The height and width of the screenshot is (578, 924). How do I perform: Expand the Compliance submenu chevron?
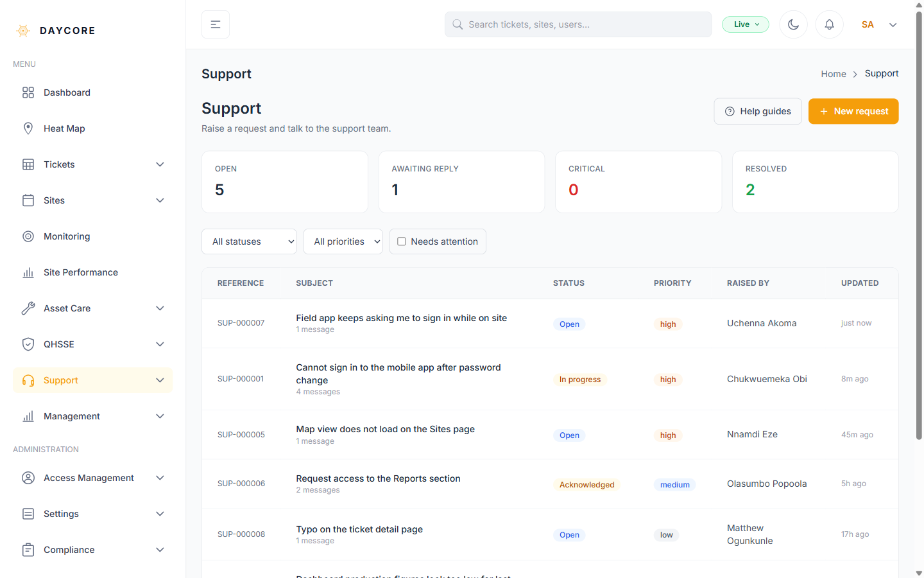[160, 550]
